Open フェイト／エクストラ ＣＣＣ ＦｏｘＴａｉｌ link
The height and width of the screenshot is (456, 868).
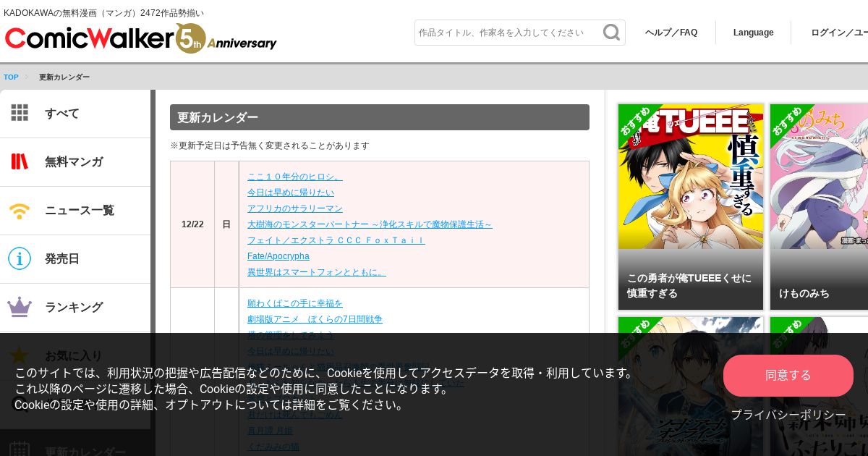(x=336, y=240)
